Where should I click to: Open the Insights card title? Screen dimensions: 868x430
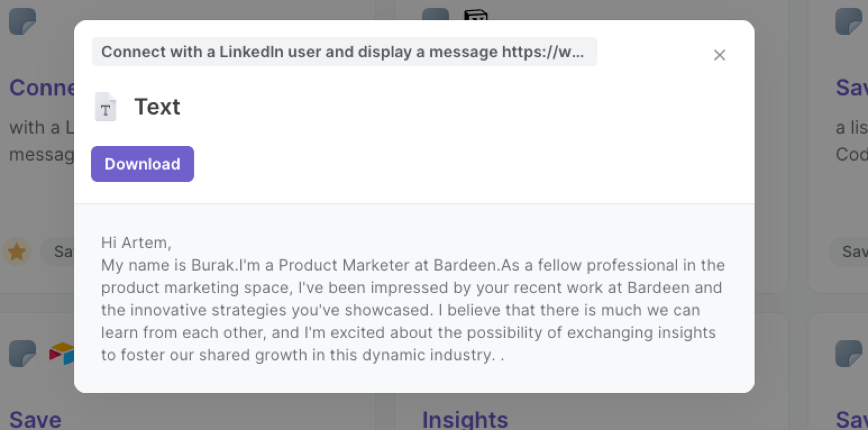465,419
